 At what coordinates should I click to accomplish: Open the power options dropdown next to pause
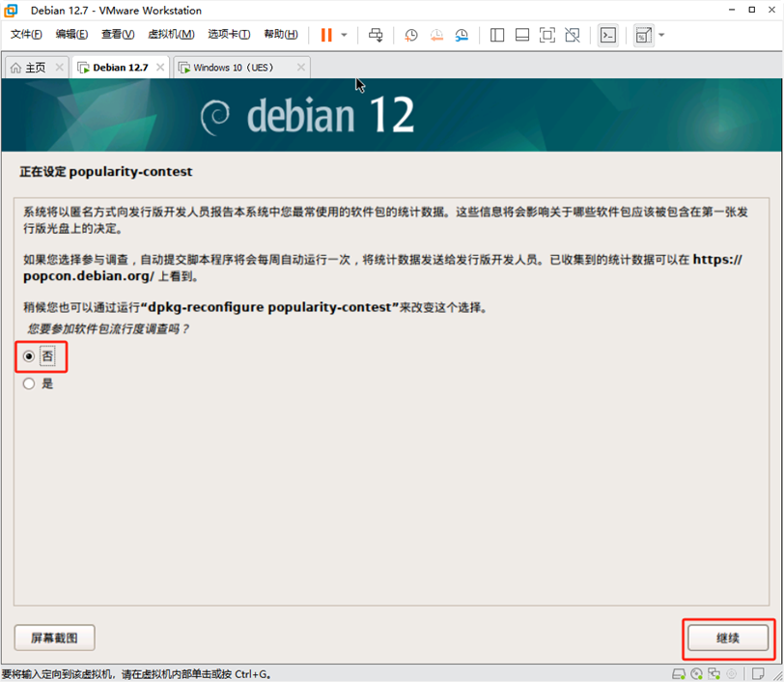pyautogui.click(x=344, y=35)
